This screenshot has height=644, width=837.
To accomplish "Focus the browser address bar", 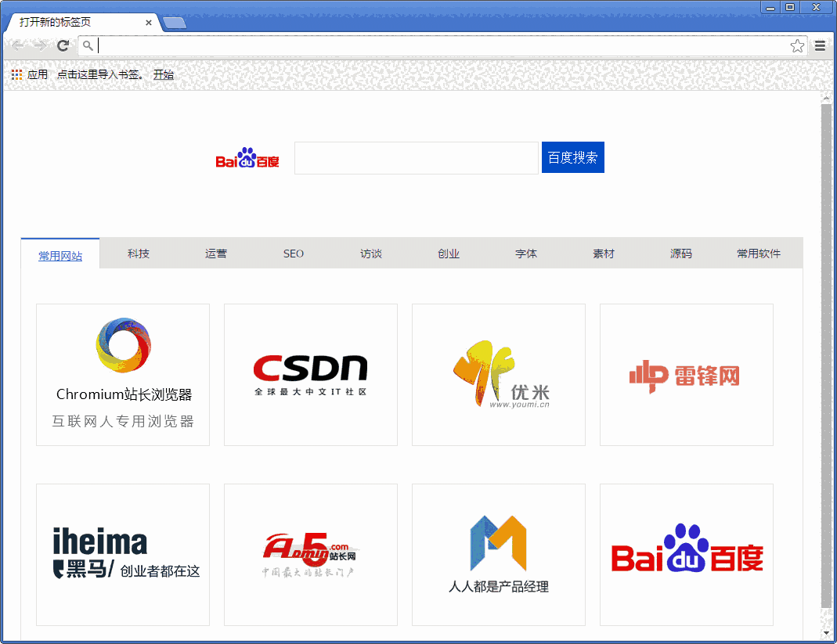I will (443, 46).
